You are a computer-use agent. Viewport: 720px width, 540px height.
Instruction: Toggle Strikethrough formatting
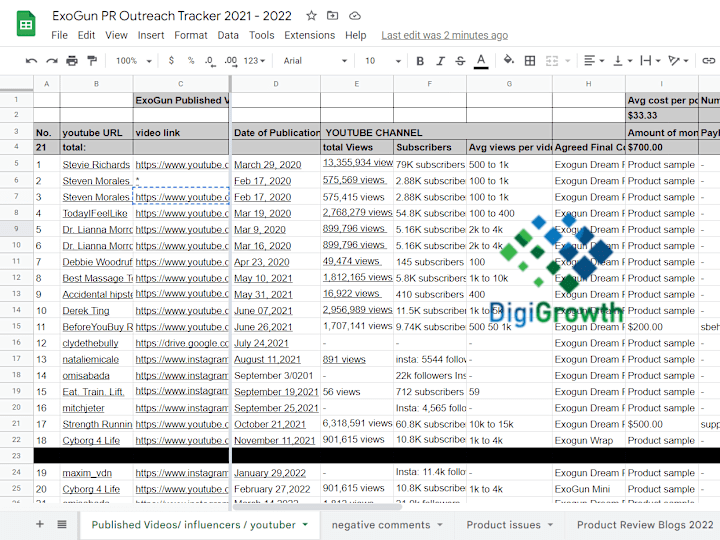click(x=461, y=61)
